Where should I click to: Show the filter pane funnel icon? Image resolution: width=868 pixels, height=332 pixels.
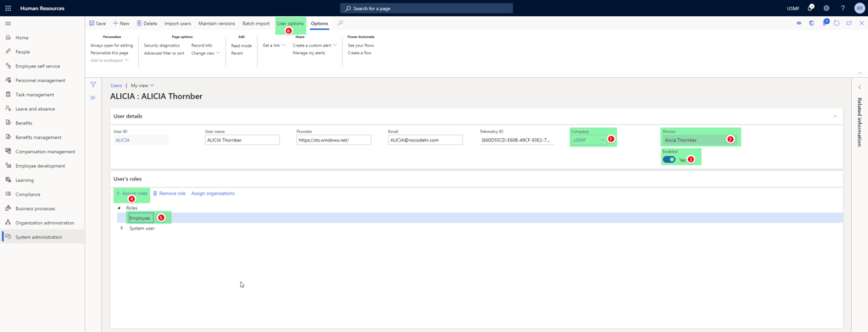93,85
